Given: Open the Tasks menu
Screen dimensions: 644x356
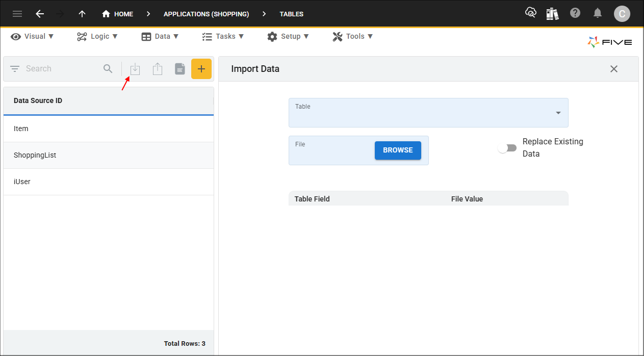Looking at the screenshot, I should pos(223,36).
